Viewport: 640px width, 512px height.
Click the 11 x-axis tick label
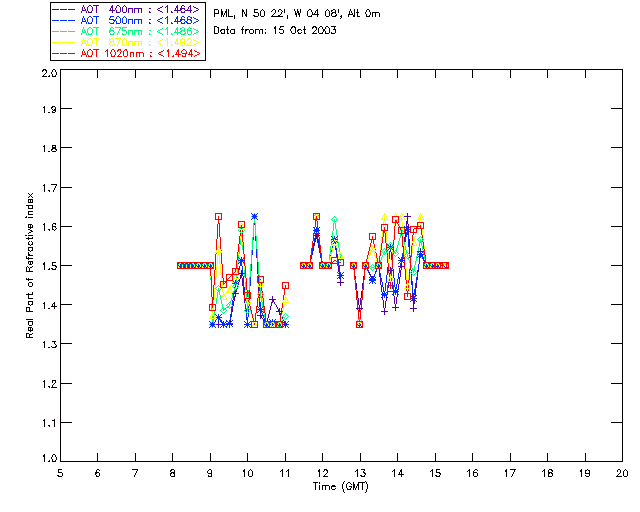coord(284,473)
